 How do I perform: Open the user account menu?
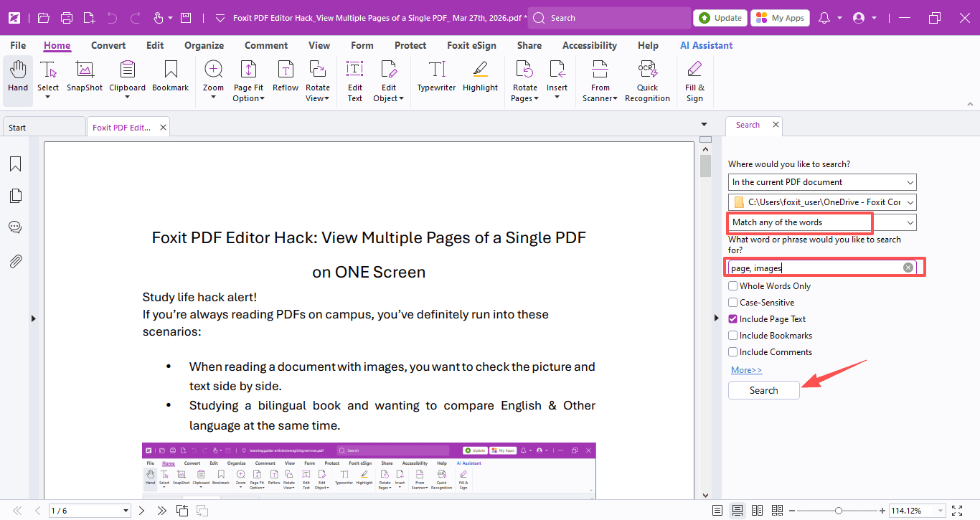[859, 18]
